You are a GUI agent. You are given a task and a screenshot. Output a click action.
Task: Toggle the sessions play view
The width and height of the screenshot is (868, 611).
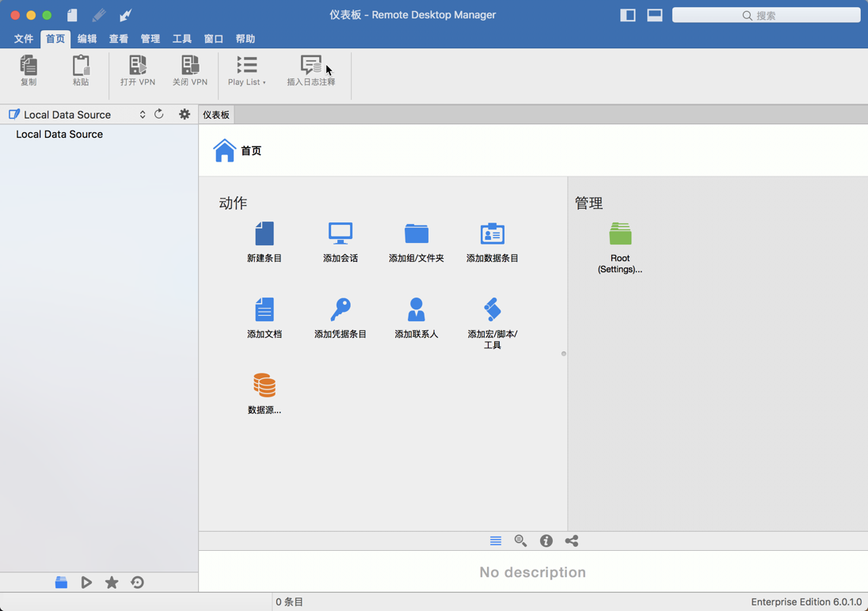86,583
